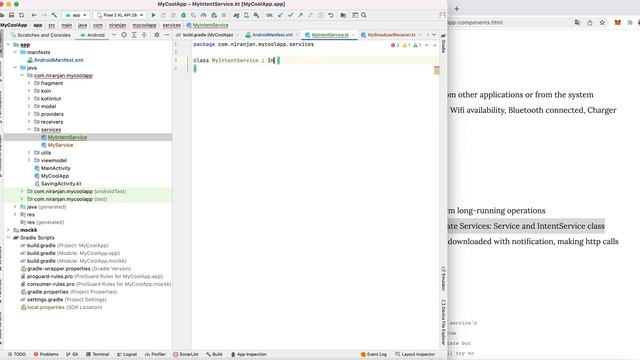Select MyService file in project tree
Screen dimensions: 640x360
coord(60,145)
